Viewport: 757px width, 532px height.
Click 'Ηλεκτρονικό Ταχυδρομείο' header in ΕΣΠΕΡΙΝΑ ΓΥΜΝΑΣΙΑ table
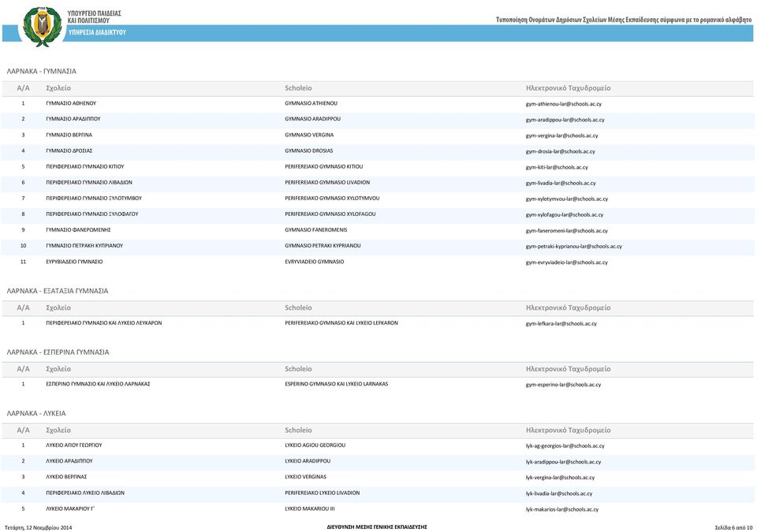(x=569, y=369)
